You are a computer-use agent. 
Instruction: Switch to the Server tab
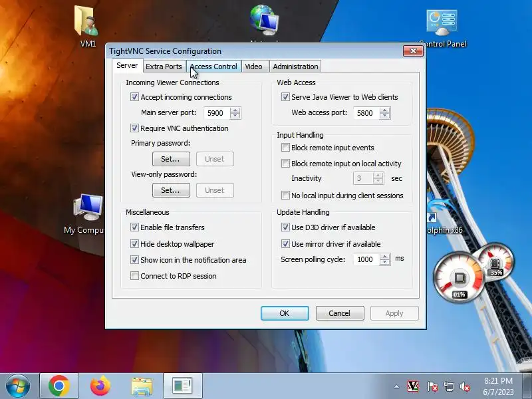pyautogui.click(x=127, y=65)
